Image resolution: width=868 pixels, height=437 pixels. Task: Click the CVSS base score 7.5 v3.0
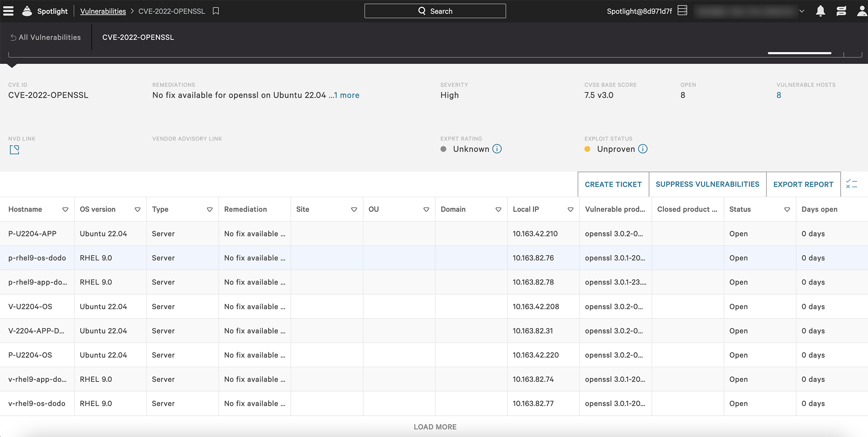(599, 95)
